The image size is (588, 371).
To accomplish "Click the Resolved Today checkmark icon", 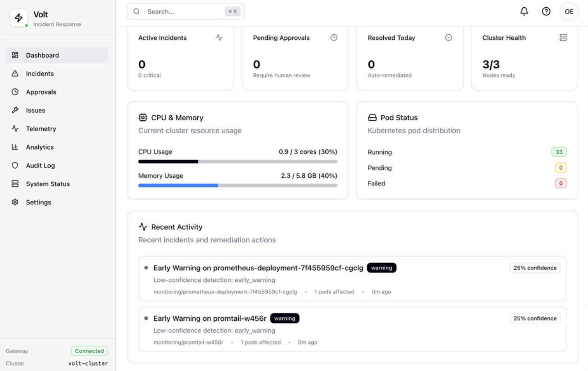I will 448,37.
